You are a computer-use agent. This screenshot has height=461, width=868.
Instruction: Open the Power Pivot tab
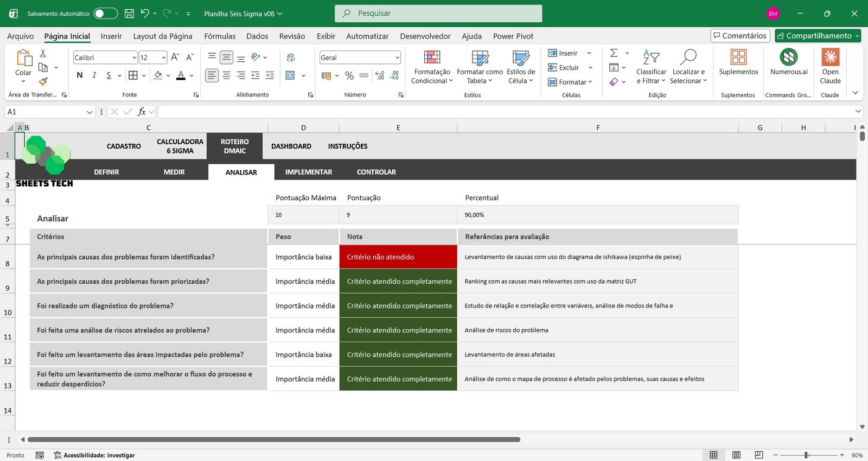point(513,36)
